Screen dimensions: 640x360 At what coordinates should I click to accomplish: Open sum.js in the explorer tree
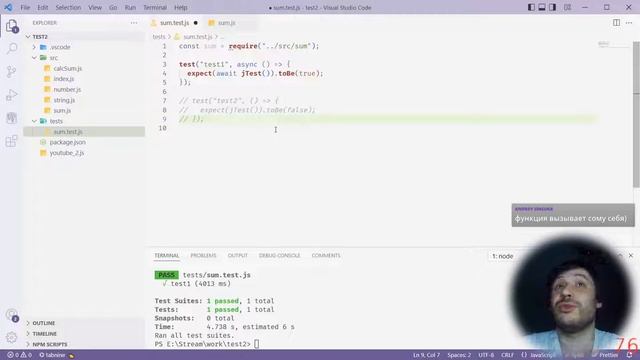[84, 111]
